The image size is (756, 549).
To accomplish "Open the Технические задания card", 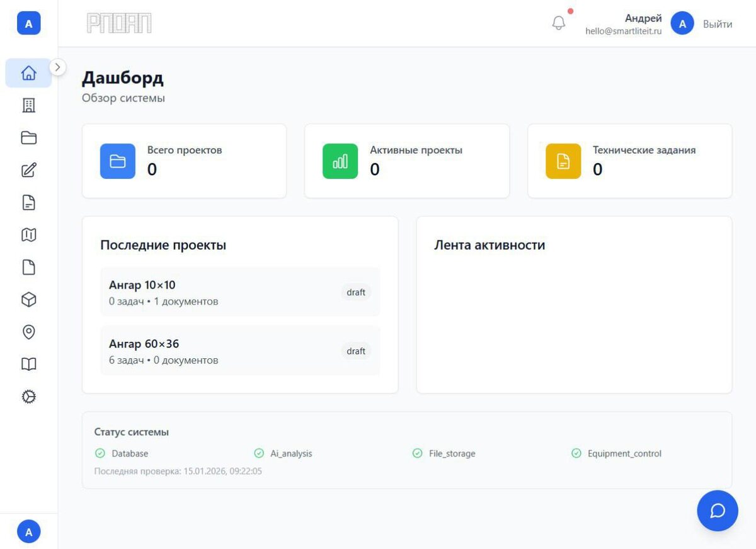I will [x=630, y=161].
